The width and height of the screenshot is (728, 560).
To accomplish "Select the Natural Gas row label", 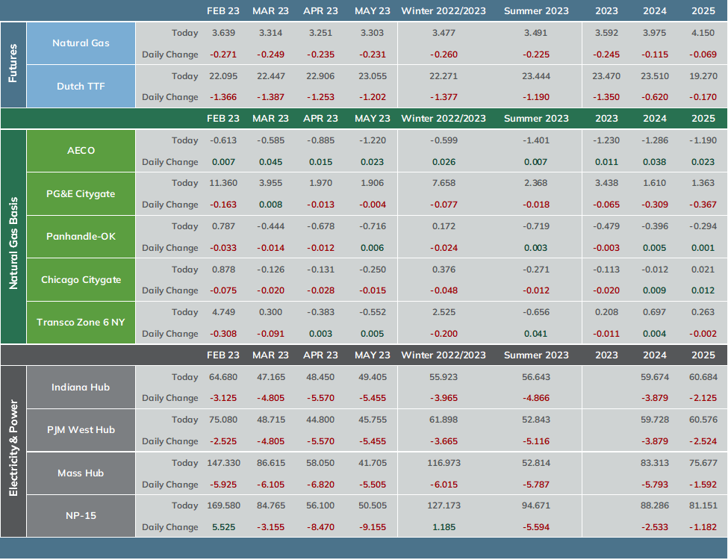I will point(81,43).
